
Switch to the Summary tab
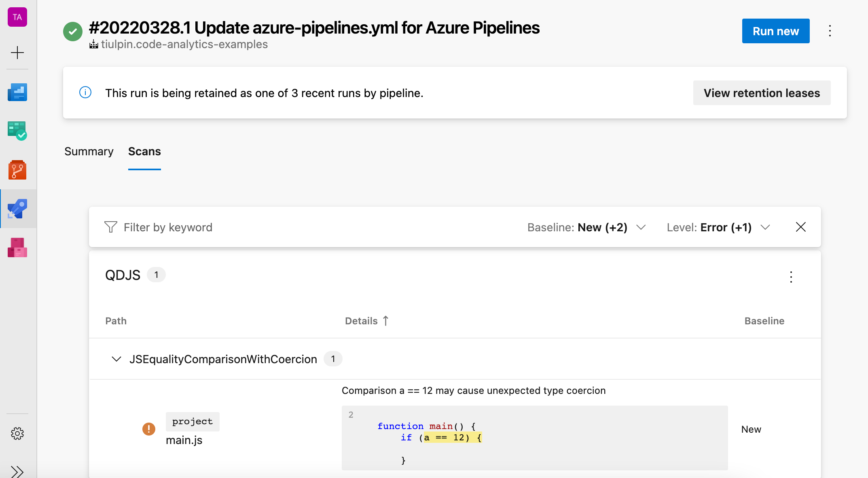(x=89, y=151)
